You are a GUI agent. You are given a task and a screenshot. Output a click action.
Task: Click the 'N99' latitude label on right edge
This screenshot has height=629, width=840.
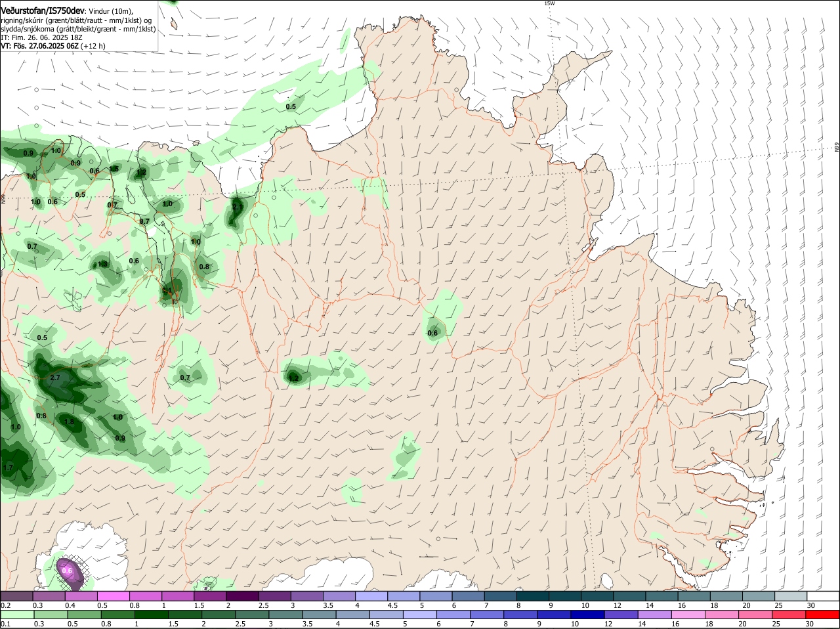pyautogui.click(x=837, y=147)
